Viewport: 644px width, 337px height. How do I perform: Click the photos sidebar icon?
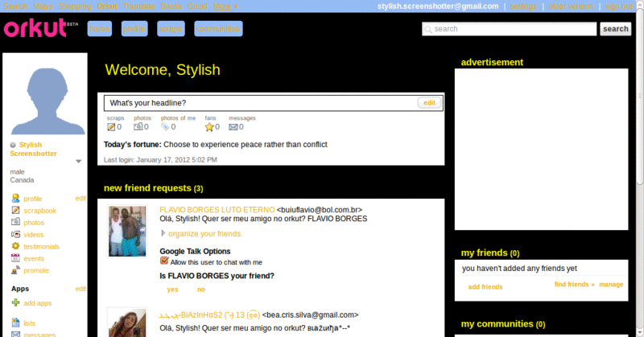click(x=15, y=222)
